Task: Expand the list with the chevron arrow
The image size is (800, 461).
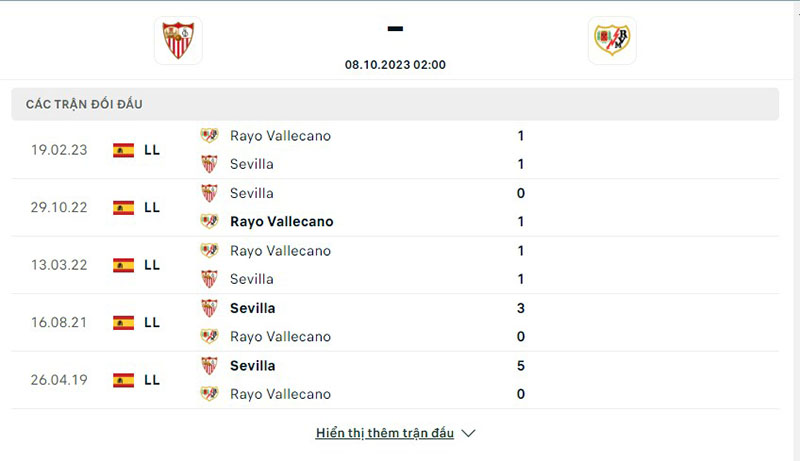Action: click(468, 434)
